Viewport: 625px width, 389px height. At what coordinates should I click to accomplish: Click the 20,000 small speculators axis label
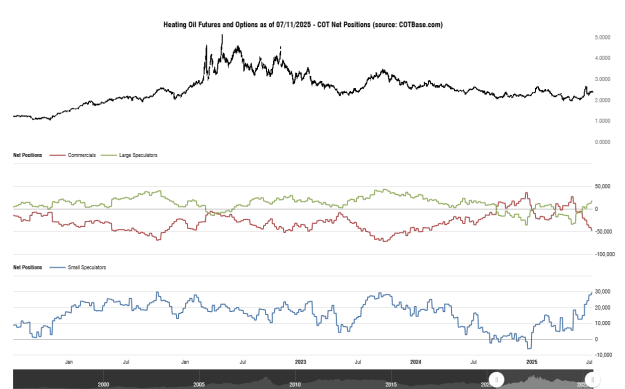(x=602, y=308)
